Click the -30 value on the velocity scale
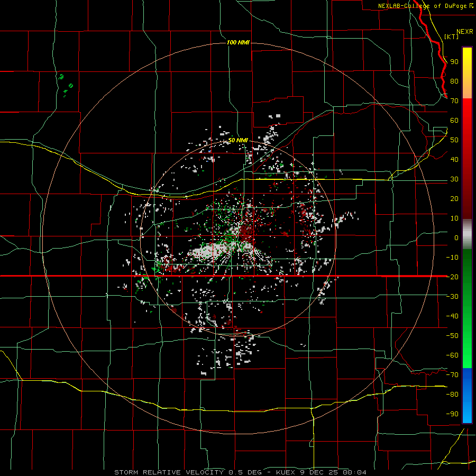 coord(452,297)
